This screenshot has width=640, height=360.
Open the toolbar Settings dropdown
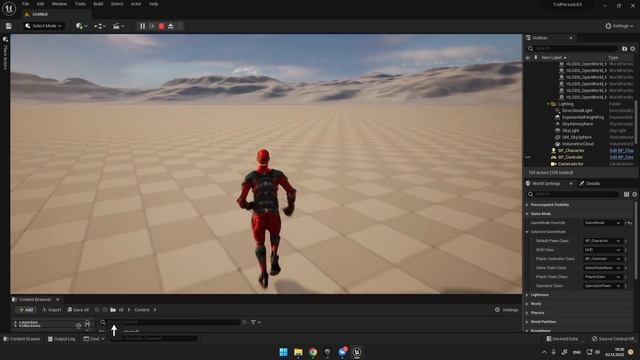pyautogui.click(x=619, y=26)
